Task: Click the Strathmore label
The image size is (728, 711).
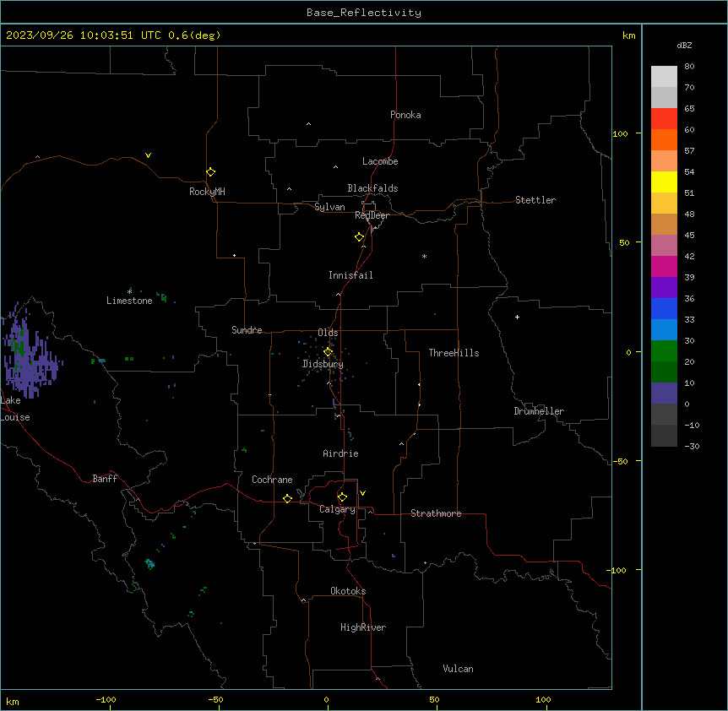Action: pyautogui.click(x=436, y=513)
